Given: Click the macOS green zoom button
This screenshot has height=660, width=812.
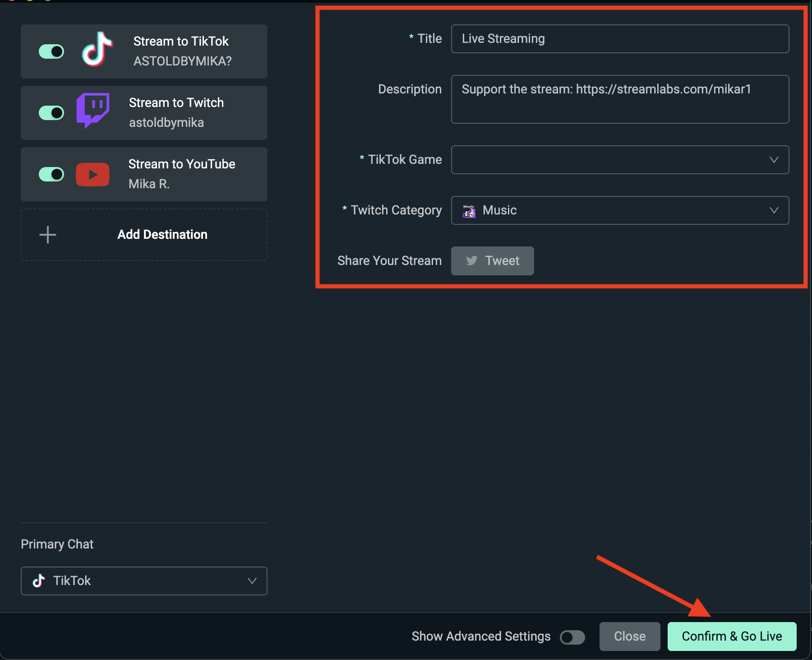Looking at the screenshot, I should coord(48,1).
